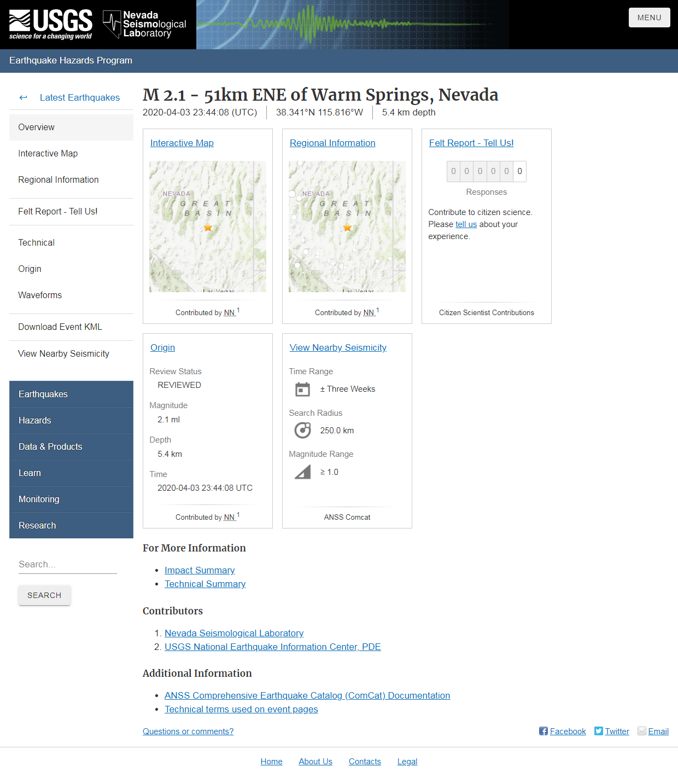Click the Felt Report responses counter
Viewport: 678px width, 784px height.
[486, 171]
